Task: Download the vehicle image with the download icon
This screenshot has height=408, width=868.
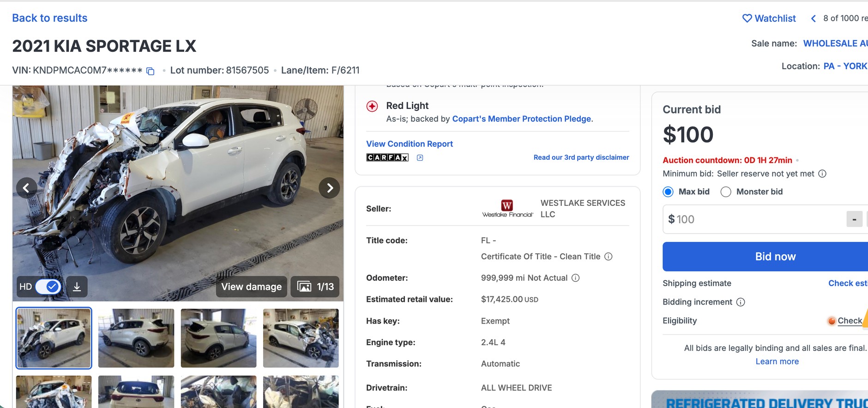Action: (77, 287)
